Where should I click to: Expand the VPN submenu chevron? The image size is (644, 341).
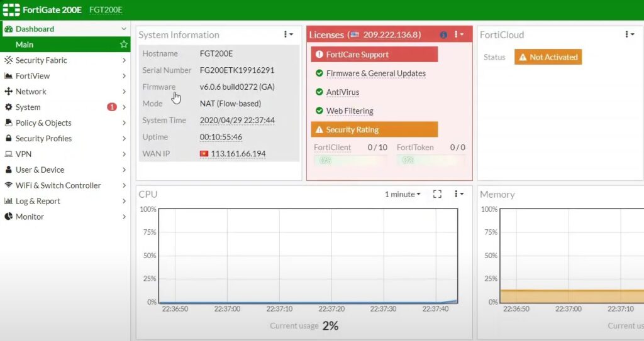(x=124, y=154)
